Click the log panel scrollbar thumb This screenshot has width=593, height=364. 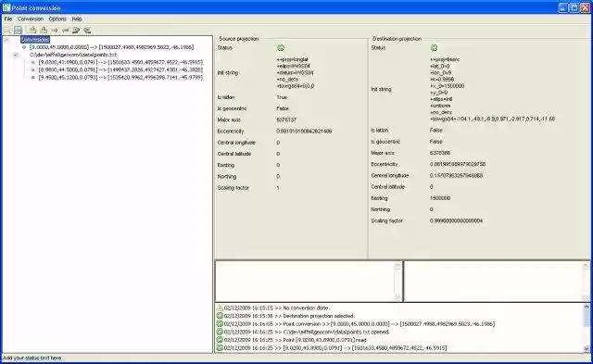[x=587, y=317]
